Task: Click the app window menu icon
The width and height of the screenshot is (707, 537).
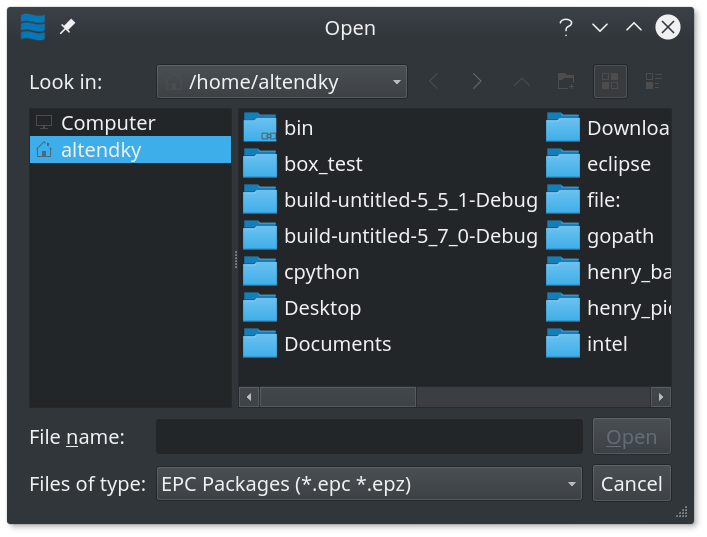Action: 33,27
